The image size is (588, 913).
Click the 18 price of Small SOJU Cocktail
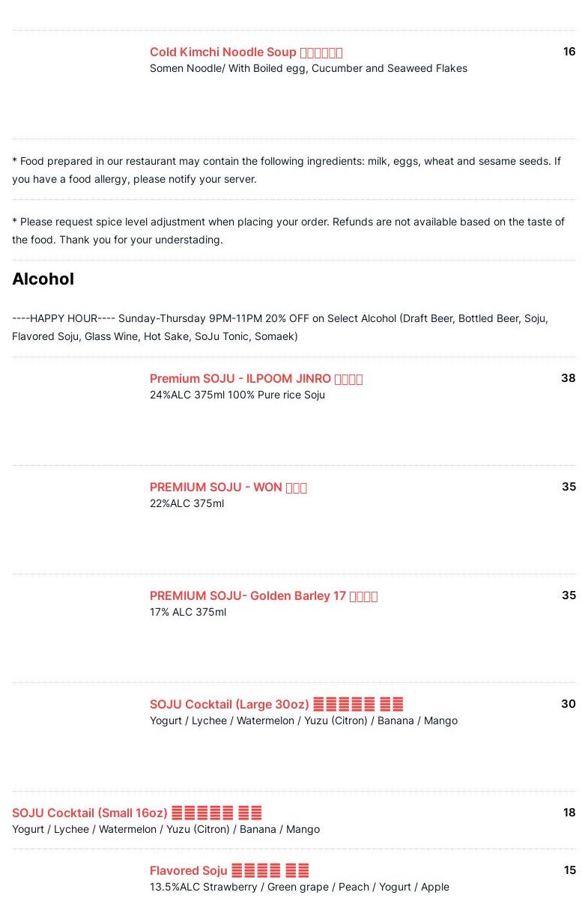point(569,813)
